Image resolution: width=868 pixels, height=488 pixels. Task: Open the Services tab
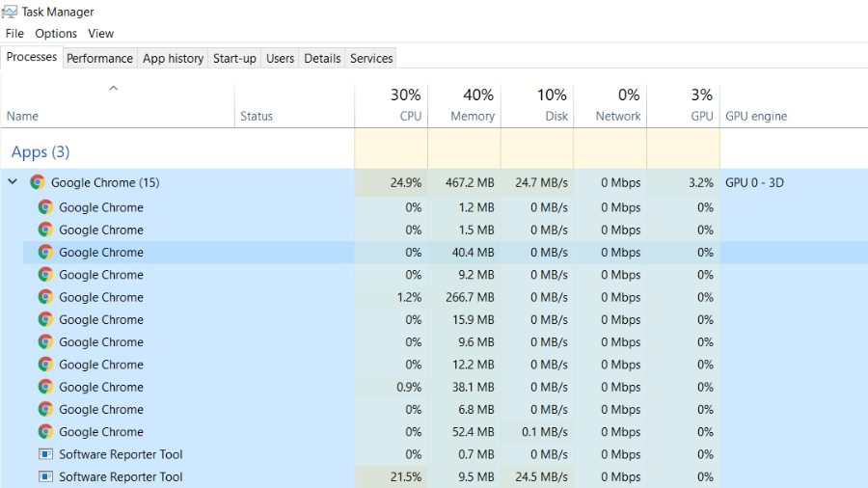click(371, 58)
